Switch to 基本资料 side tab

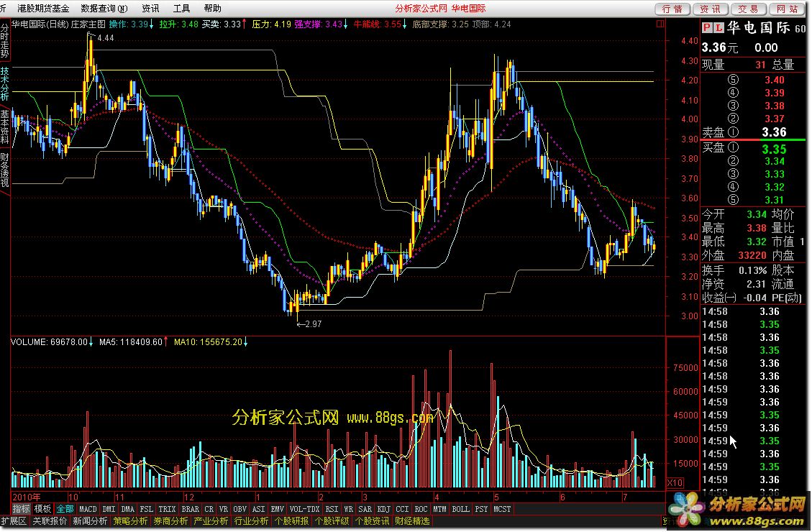click(4, 127)
